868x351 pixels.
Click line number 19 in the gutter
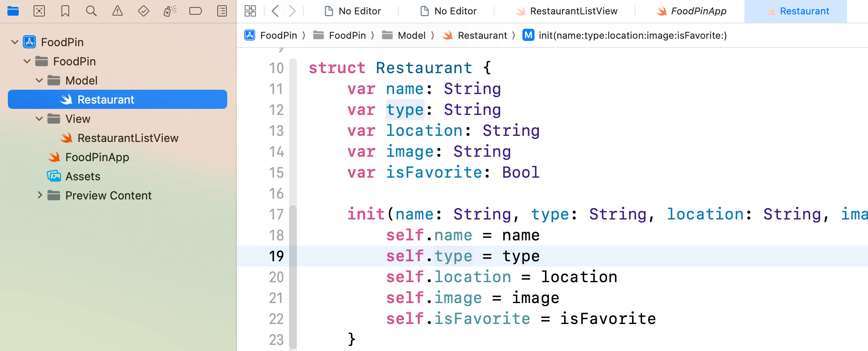(x=276, y=256)
